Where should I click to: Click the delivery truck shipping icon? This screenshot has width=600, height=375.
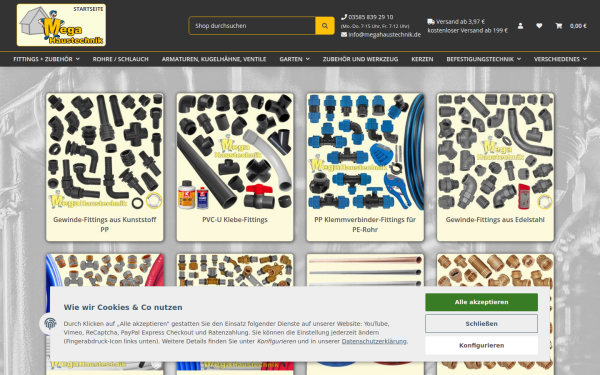coord(431,21)
